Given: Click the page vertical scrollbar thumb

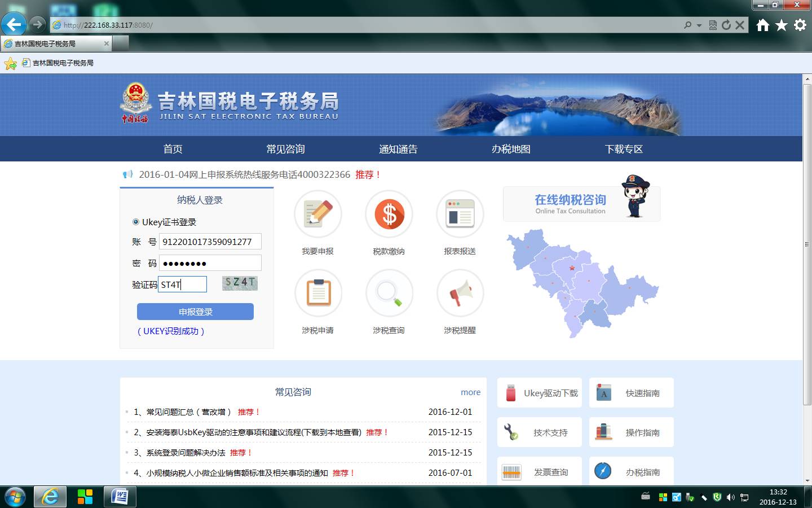Looking at the screenshot, I should tap(807, 244).
